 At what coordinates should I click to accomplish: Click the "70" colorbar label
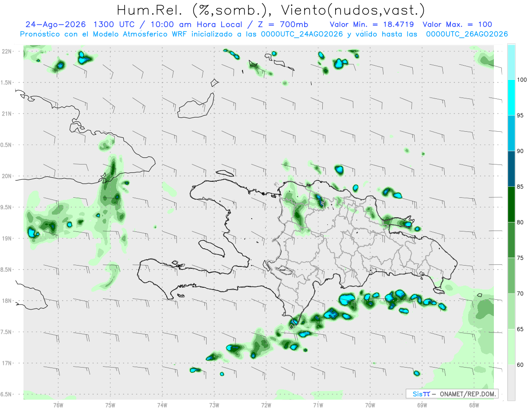tap(521, 294)
